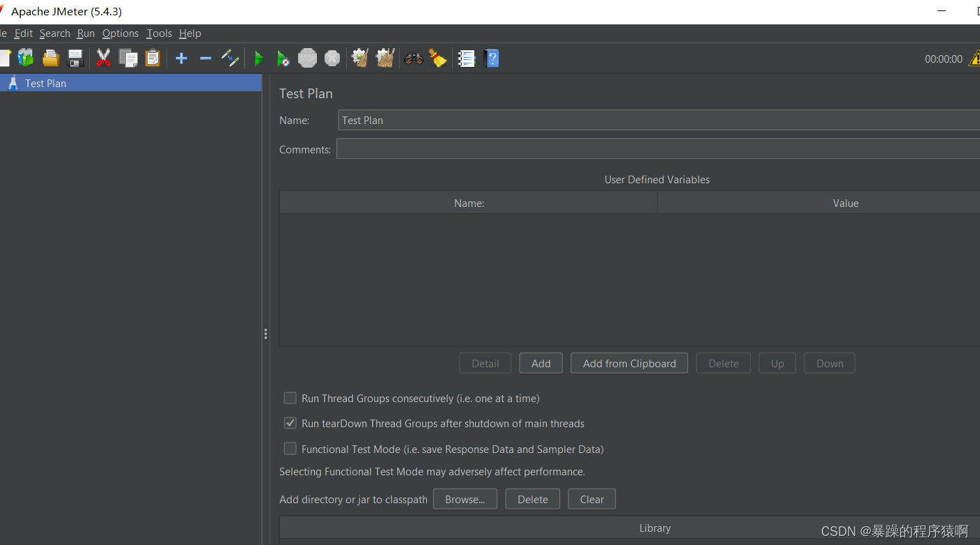Click the New test plan icon
The image size is (980, 545).
(4, 58)
